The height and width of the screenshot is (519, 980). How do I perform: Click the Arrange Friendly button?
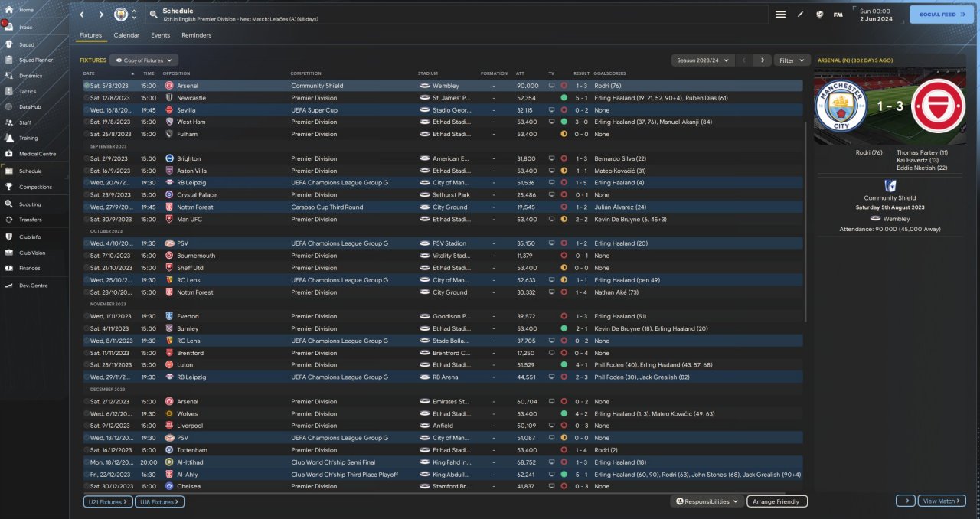coord(776,501)
